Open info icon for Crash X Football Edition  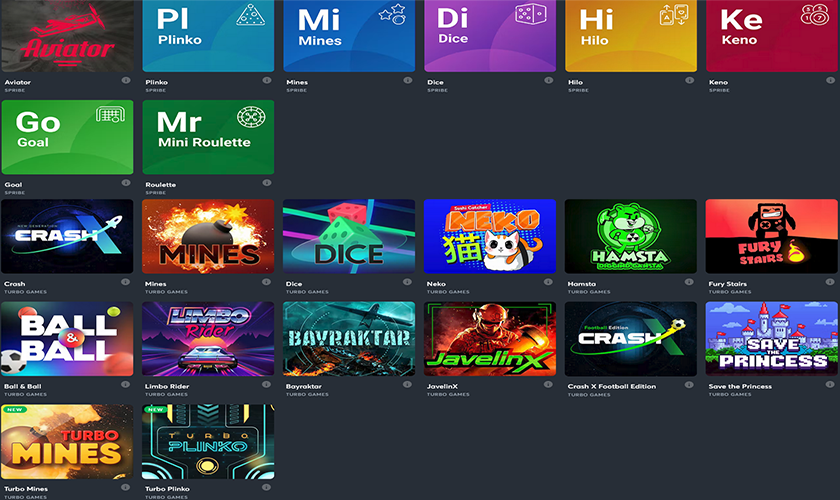click(689, 385)
